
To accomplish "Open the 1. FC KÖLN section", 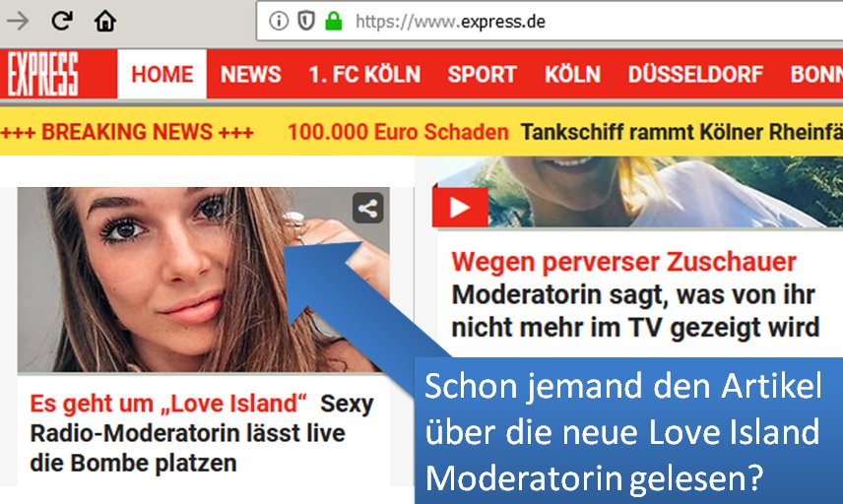I will pyautogui.click(x=364, y=74).
